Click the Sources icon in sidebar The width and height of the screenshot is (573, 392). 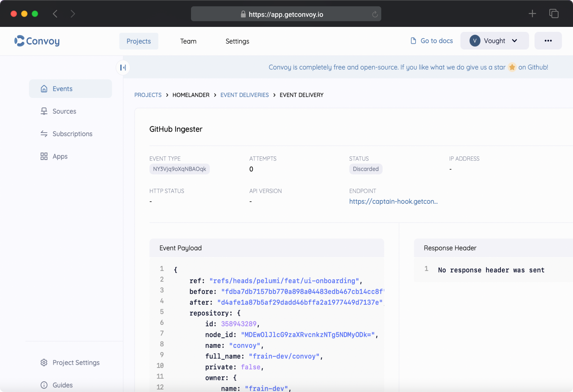click(44, 111)
